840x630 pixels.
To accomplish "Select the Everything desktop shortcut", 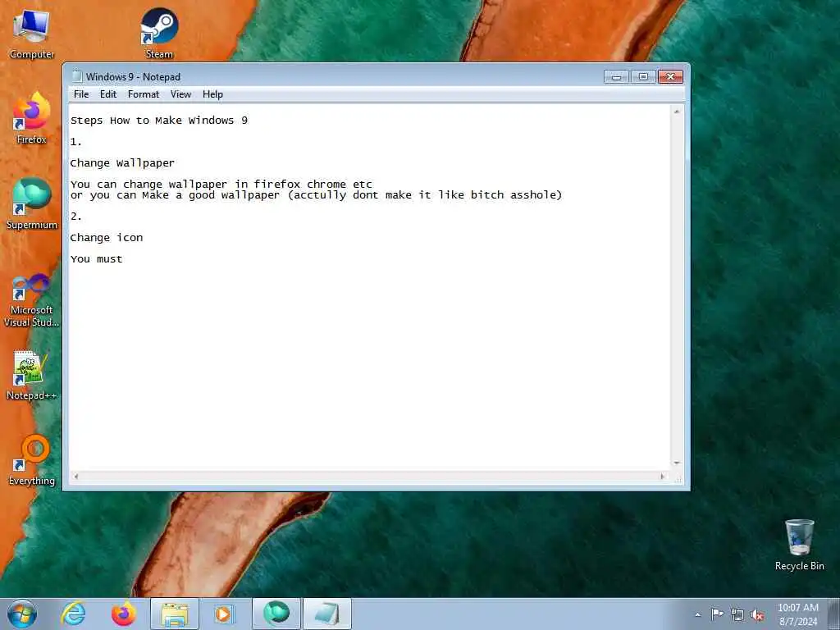I will coord(32,459).
